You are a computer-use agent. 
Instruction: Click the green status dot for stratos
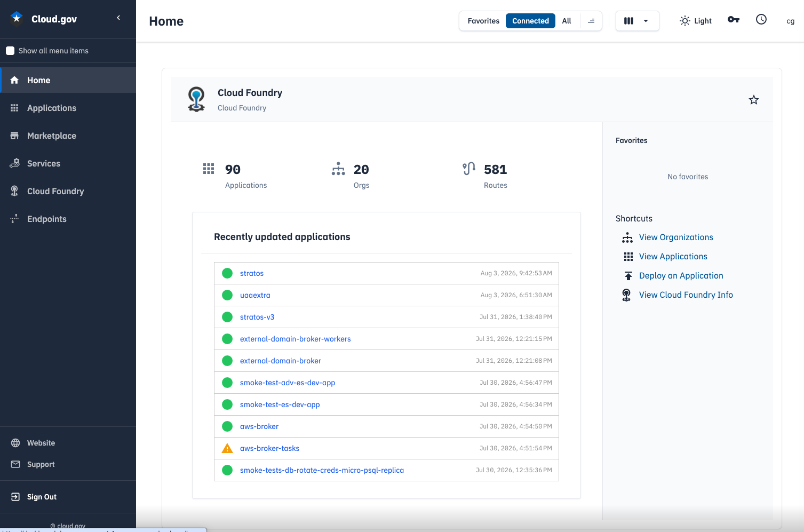227,273
